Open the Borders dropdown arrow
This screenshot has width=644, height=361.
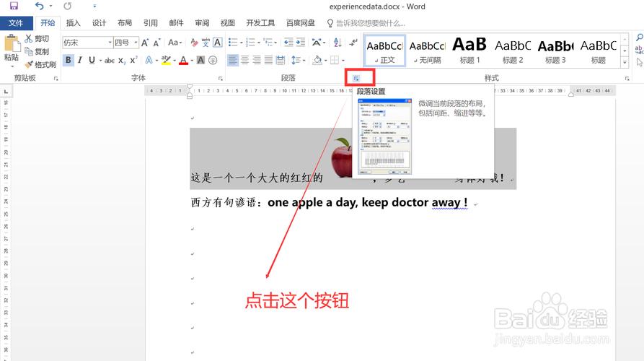click(343, 60)
